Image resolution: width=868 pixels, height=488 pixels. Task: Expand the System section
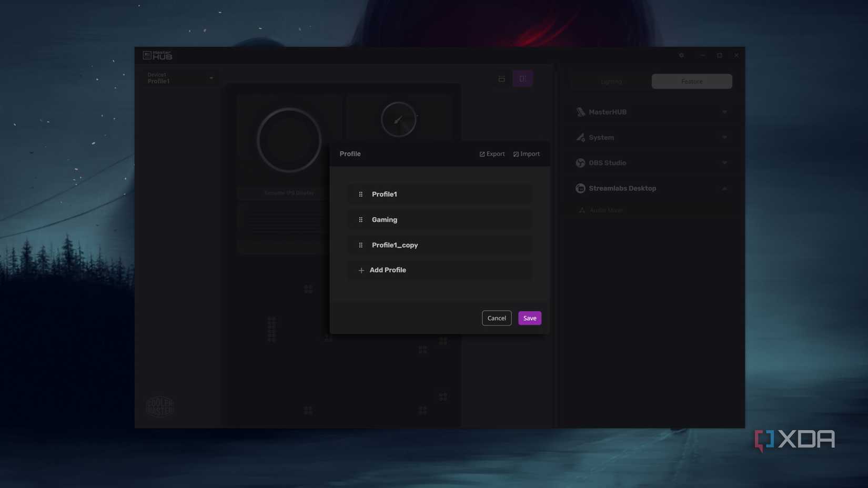[x=725, y=137]
